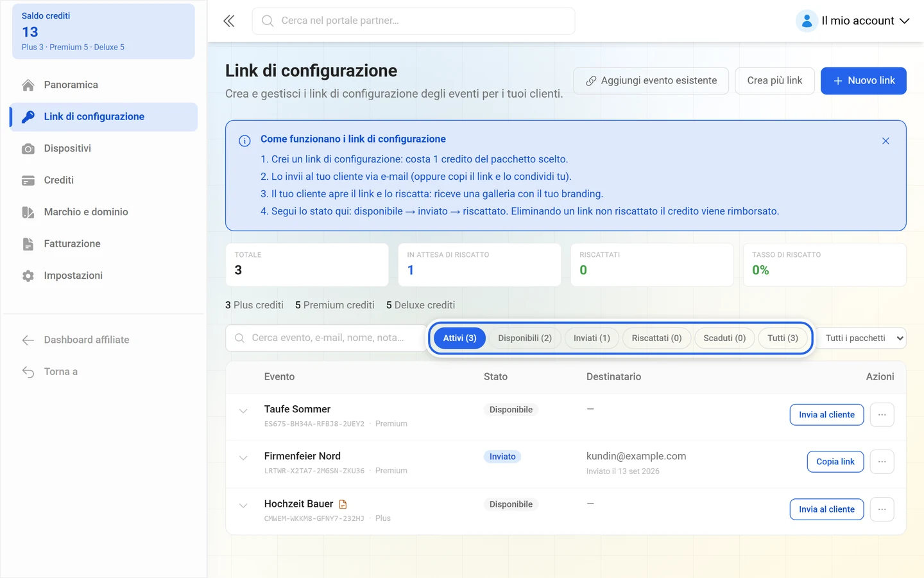Click the gear icon beside Impostazioni
The image size is (924, 578).
pos(28,276)
